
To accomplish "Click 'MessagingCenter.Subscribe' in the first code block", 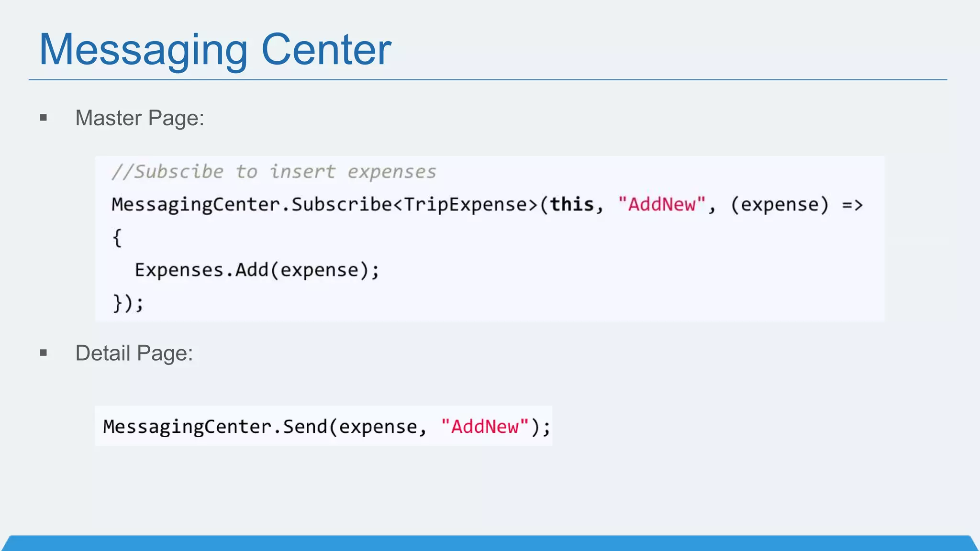I will pos(252,205).
